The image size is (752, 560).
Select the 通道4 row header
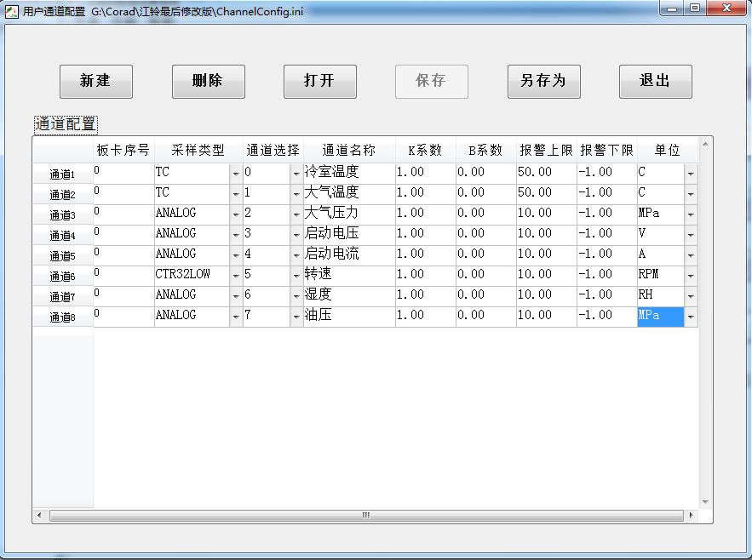tap(63, 236)
